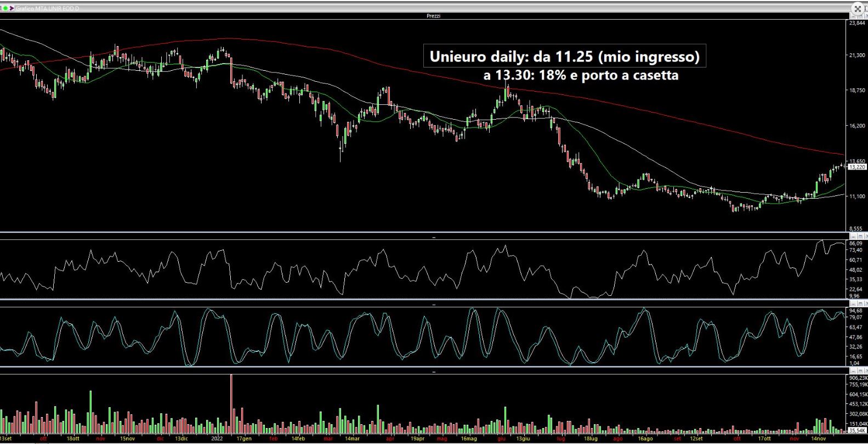The image size is (868, 444).
Task: Click the 47,86 stochastic axis value
Action: [855, 337]
